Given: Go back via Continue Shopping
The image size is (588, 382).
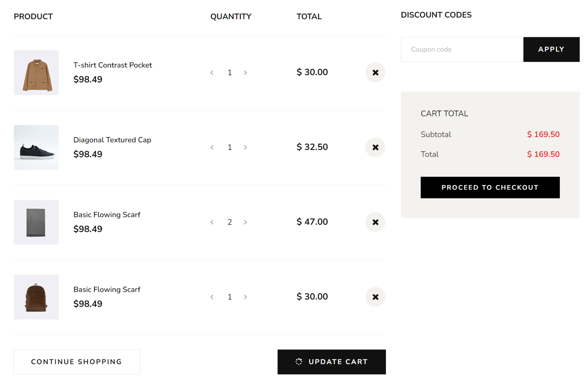Looking at the screenshot, I should coord(76,362).
